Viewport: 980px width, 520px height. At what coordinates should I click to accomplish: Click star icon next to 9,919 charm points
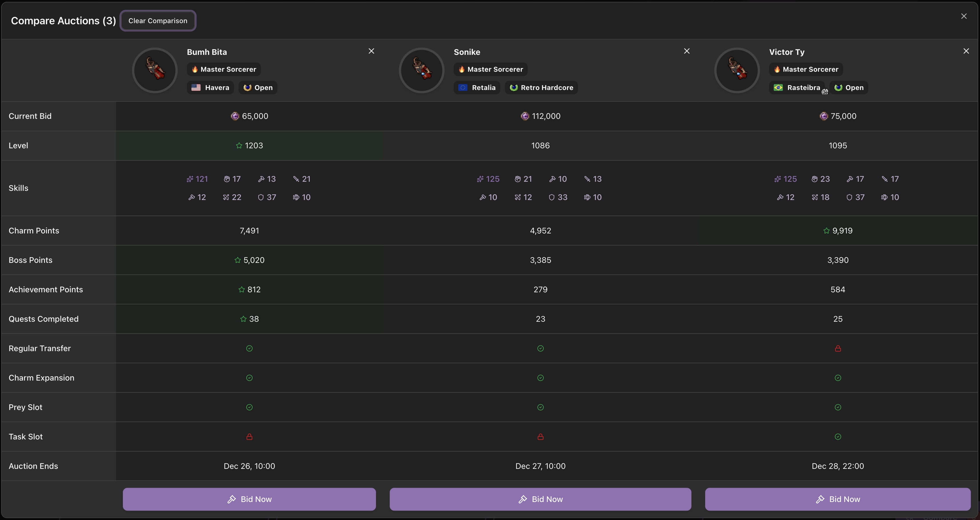coord(826,231)
